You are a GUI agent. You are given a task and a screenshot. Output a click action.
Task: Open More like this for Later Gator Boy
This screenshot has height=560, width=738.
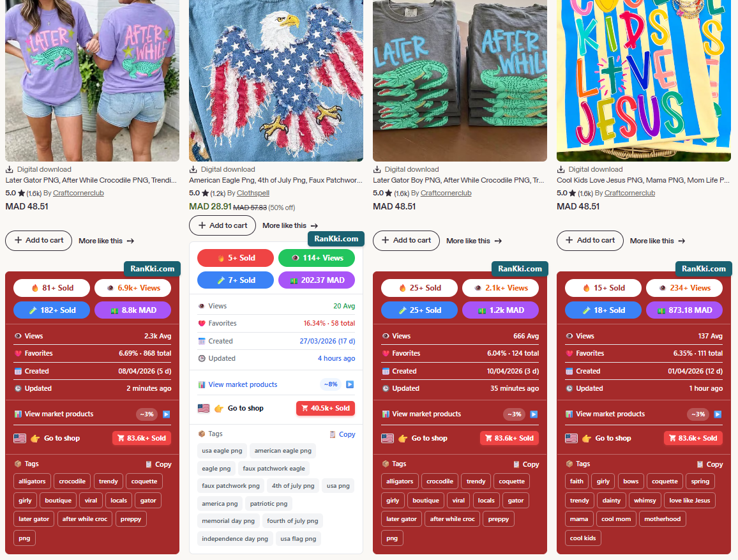[x=474, y=241]
